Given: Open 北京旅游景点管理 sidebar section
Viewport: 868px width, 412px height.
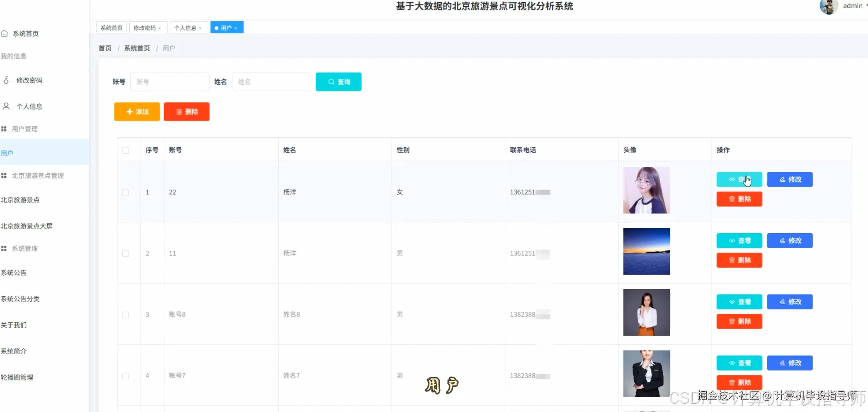Looking at the screenshot, I should 4,175.
